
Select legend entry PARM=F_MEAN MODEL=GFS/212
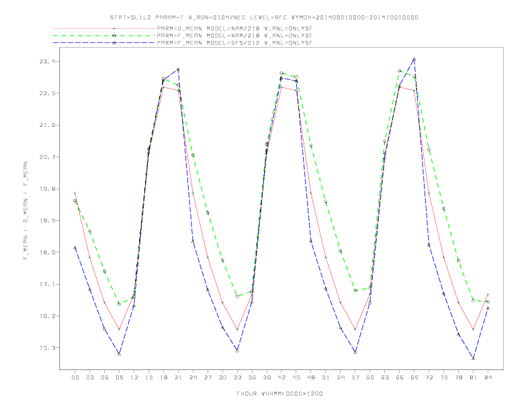[x=234, y=43]
